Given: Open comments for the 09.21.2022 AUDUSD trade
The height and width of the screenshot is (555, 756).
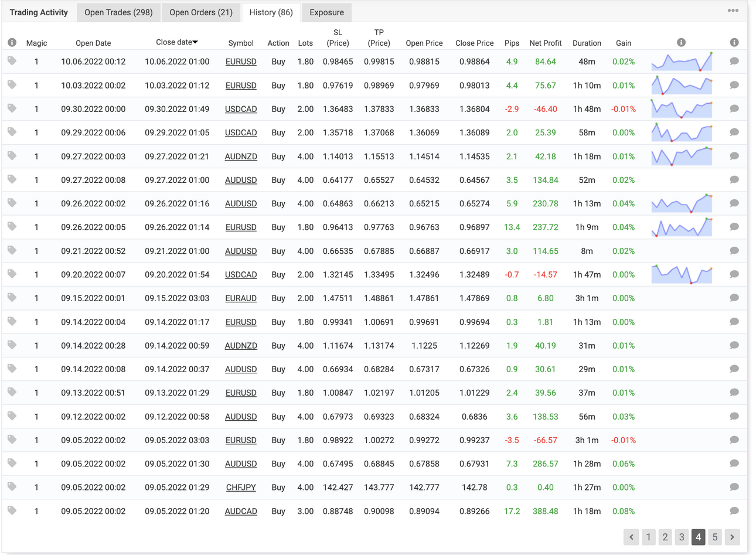Looking at the screenshot, I should tap(734, 251).
